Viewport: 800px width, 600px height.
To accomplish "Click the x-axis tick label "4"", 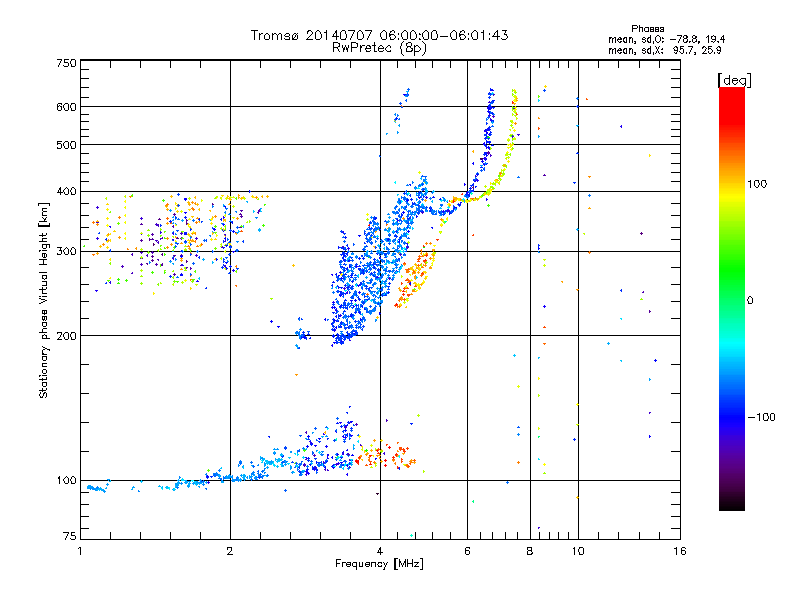I will (380, 551).
